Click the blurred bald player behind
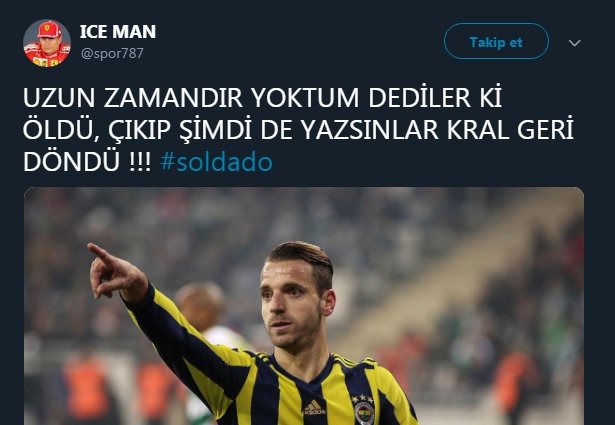Image resolution: width=615 pixels, height=425 pixels. click(x=201, y=305)
